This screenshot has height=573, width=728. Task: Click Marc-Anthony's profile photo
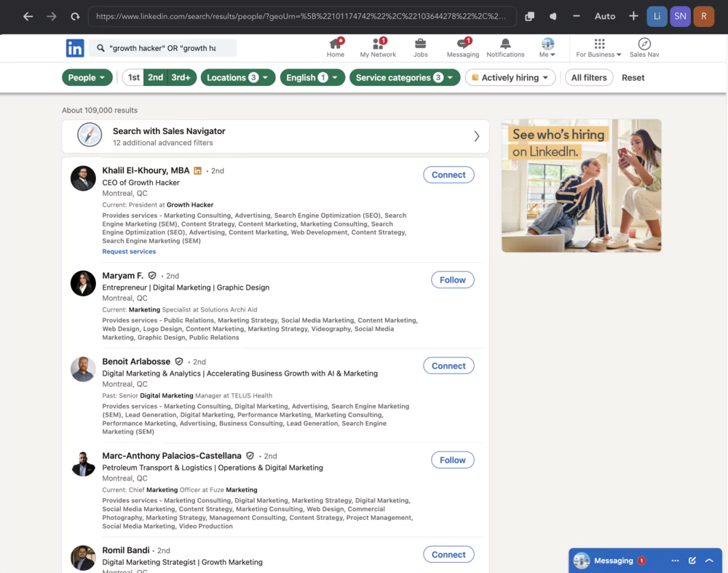(x=83, y=463)
